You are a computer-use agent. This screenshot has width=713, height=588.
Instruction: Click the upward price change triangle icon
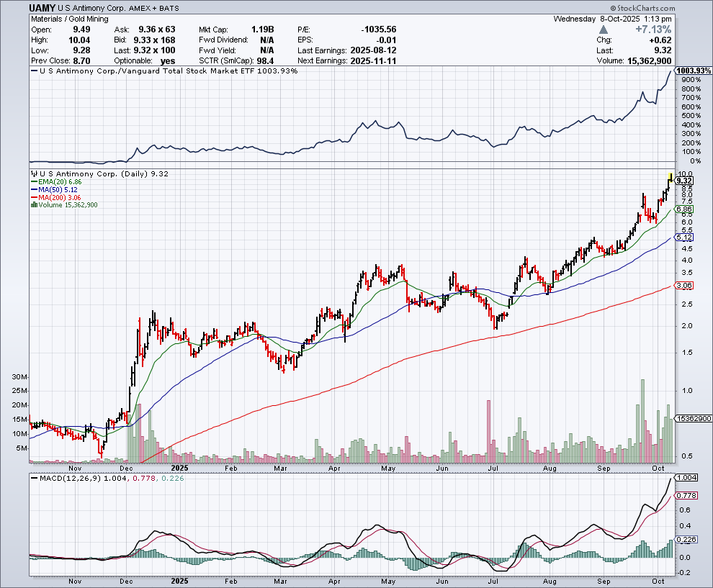(604, 30)
